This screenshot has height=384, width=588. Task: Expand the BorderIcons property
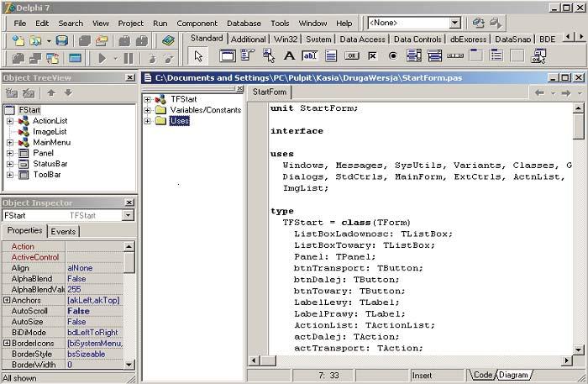click(7, 343)
